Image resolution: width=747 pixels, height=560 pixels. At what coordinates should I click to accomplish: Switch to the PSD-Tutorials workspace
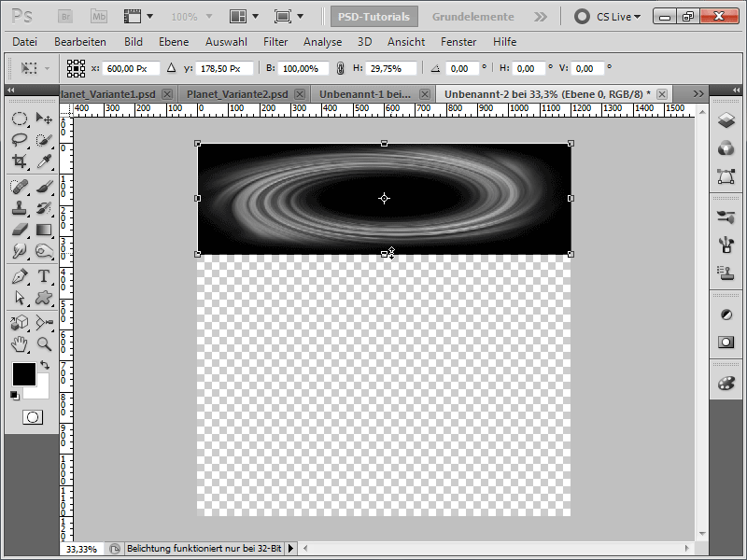point(374,17)
